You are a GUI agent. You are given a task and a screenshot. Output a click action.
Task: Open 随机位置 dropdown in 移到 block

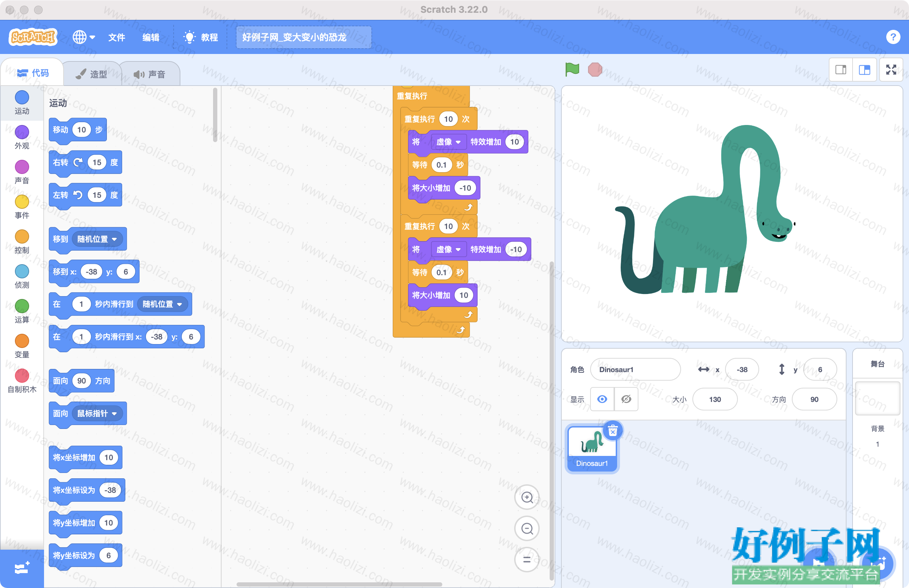click(97, 239)
